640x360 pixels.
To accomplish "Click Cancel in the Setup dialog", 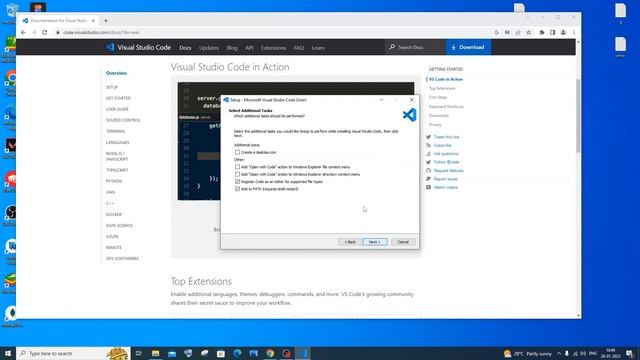I will (403, 242).
